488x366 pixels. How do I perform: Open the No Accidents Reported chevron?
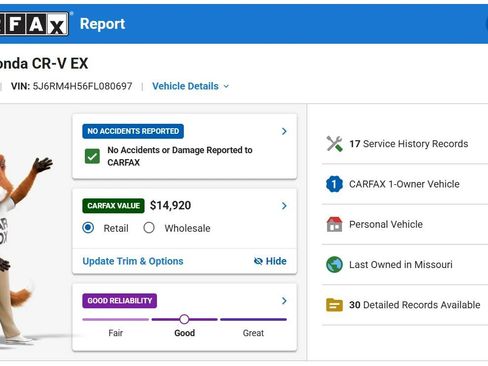284,131
